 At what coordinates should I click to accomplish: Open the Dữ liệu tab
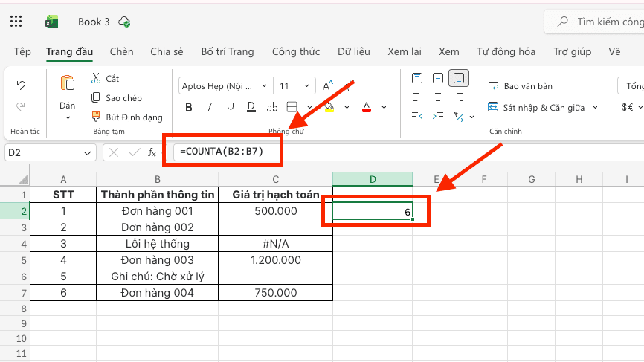point(353,51)
